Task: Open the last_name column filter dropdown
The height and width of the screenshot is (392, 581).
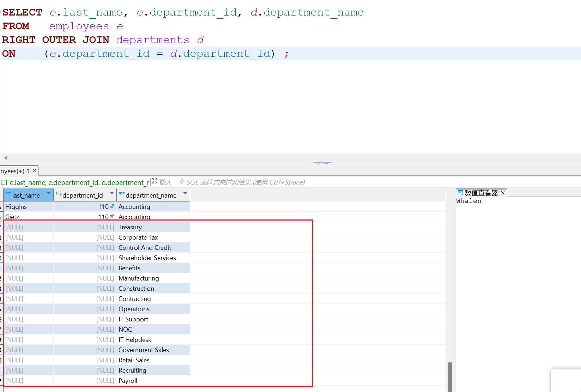Action: [49, 193]
